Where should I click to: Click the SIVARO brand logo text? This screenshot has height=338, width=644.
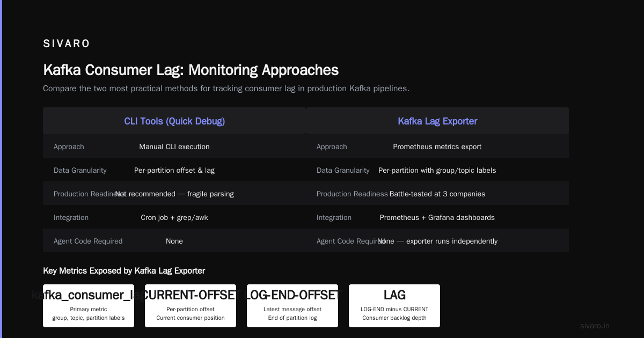[x=67, y=44]
